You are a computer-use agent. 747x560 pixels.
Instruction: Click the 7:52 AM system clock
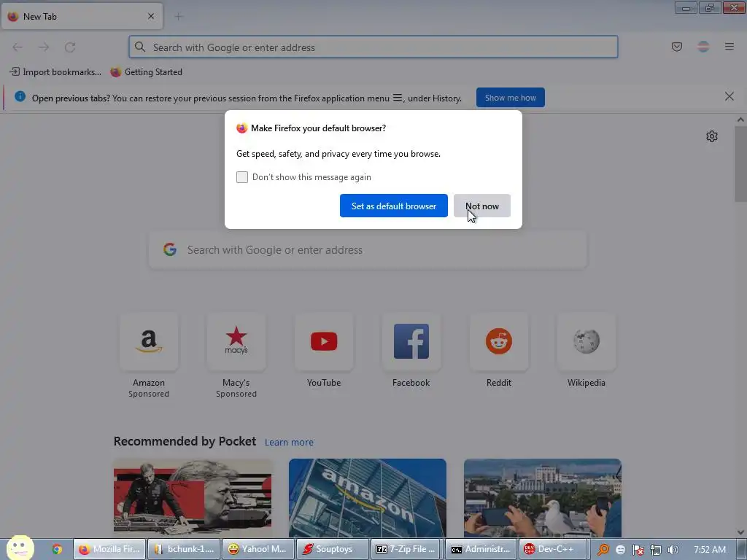(x=710, y=550)
